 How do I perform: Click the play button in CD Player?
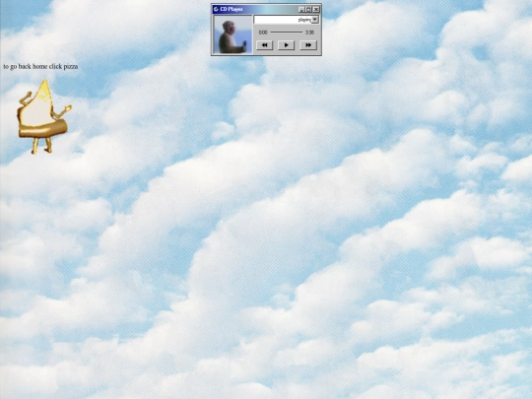(x=286, y=45)
